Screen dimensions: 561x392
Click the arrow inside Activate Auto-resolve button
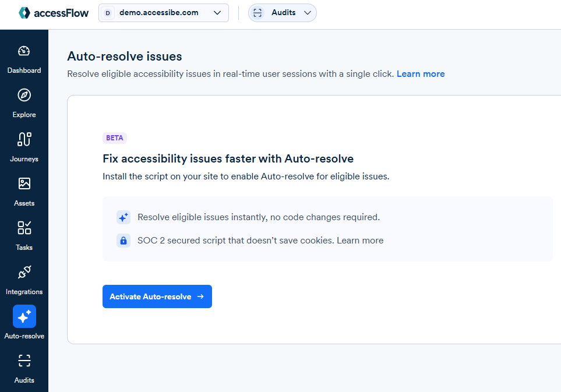(x=201, y=296)
